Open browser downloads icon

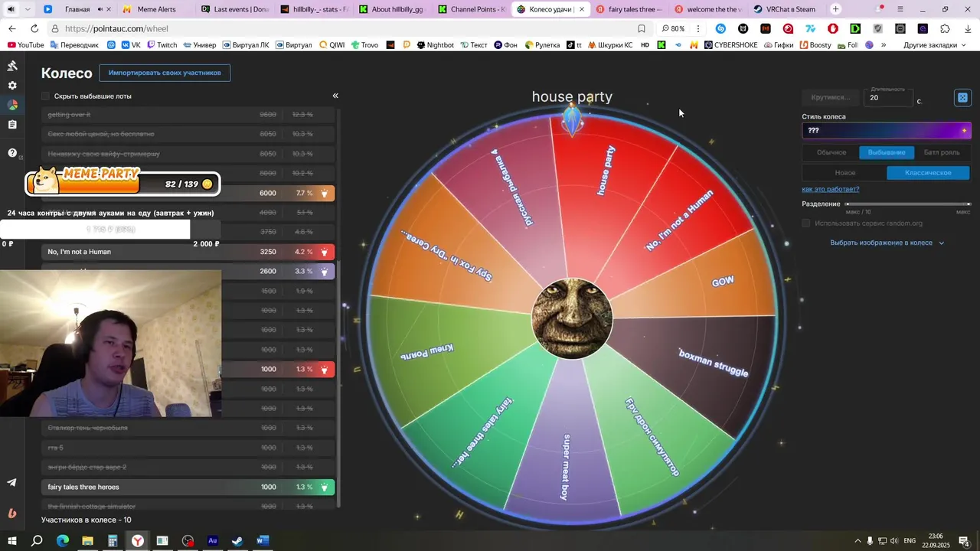click(x=968, y=28)
